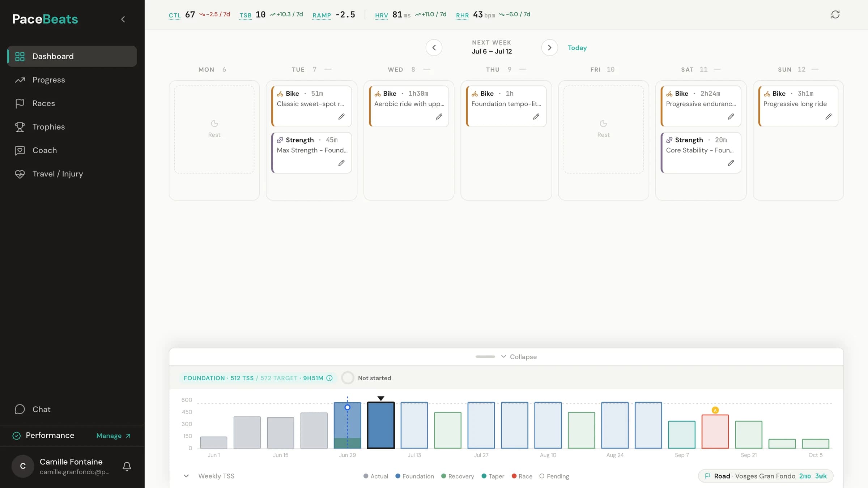This screenshot has height=488, width=868.
Task: Expand the Weekly TSS dropdown chevron
Action: click(186, 476)
